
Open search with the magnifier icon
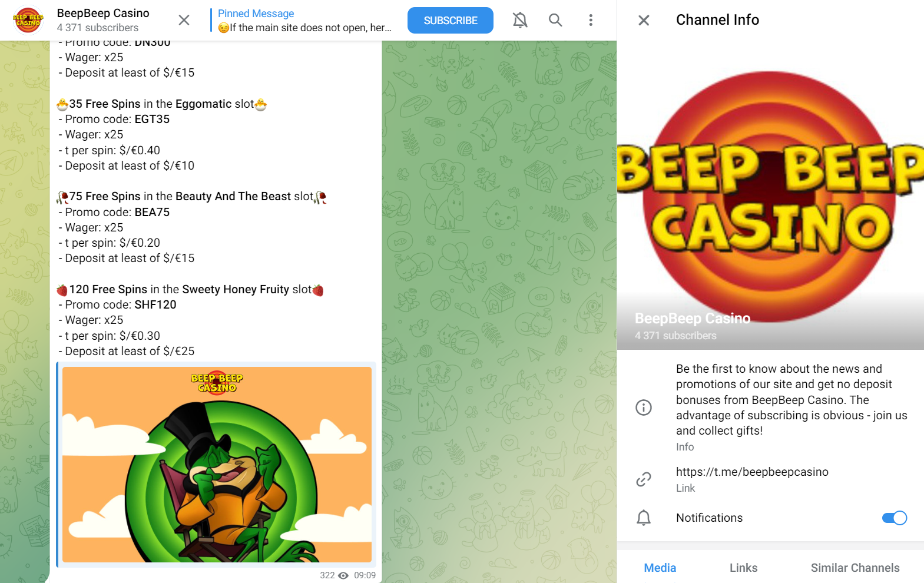[555, 20]
